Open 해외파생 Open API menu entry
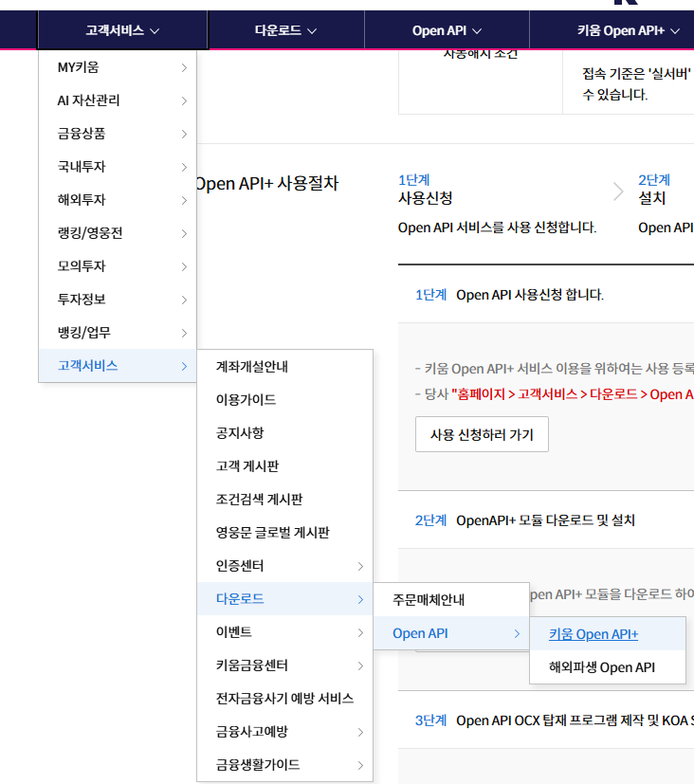Screen dimensions: 694x784 pyautogui.click(x=608, y=667)
